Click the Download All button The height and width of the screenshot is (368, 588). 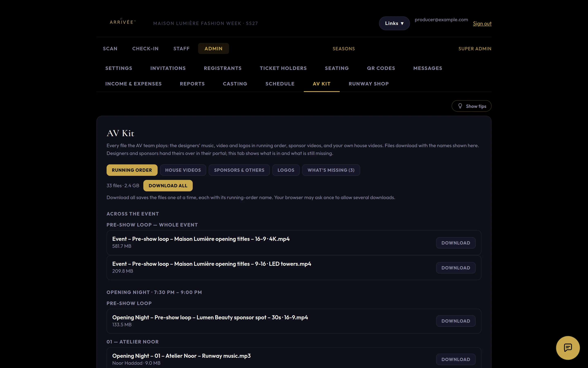(168, 185)
